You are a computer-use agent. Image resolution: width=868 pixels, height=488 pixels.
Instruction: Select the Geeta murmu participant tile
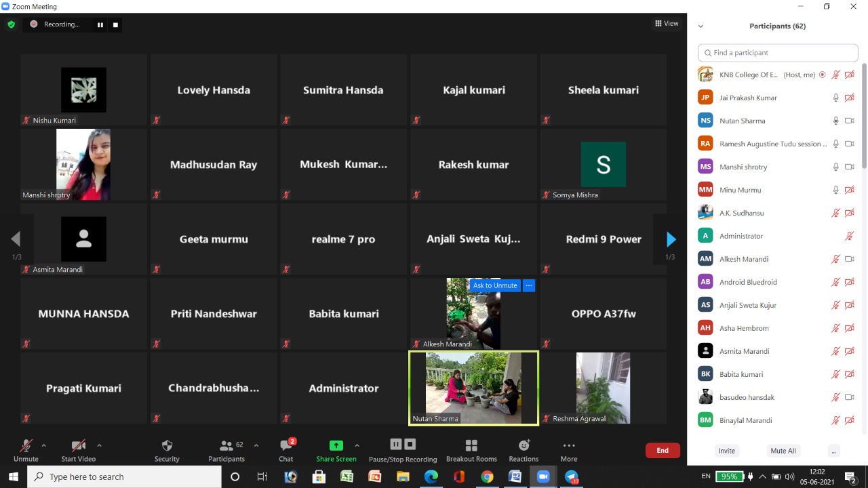[214, 239]
